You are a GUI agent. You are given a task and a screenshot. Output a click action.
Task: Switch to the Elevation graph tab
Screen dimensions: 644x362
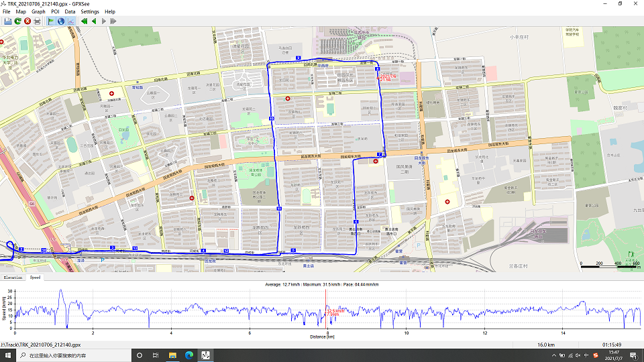click(13, 278)
